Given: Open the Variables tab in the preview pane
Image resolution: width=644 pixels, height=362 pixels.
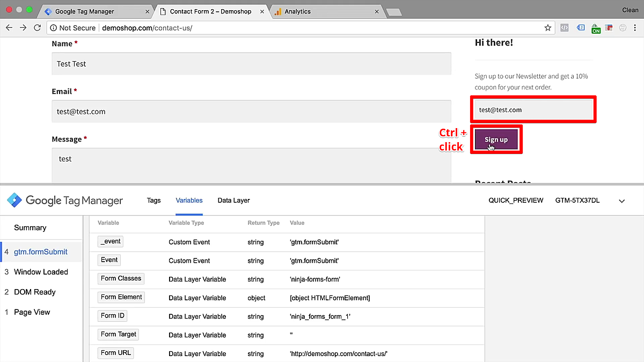Looking at the screenshot, I should point(189,201).
